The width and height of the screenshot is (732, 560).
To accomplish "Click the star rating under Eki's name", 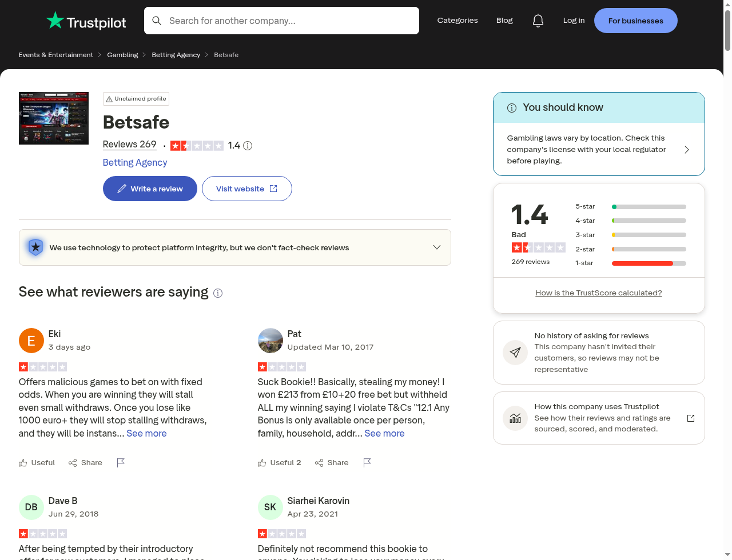I will tap(43, 367).
